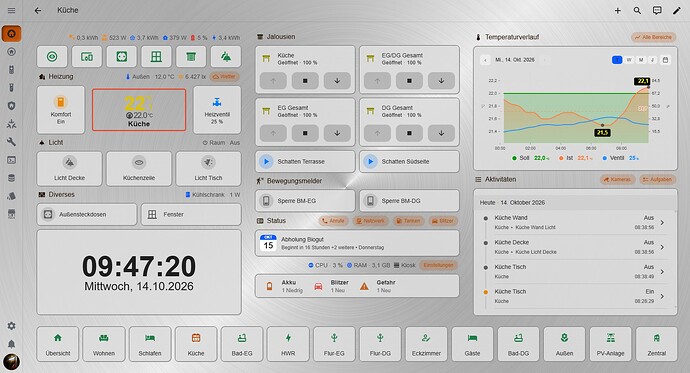Open Kameras chip
Image resolution: width=690 pixels, height=373 pixels.
pos(617,179)
